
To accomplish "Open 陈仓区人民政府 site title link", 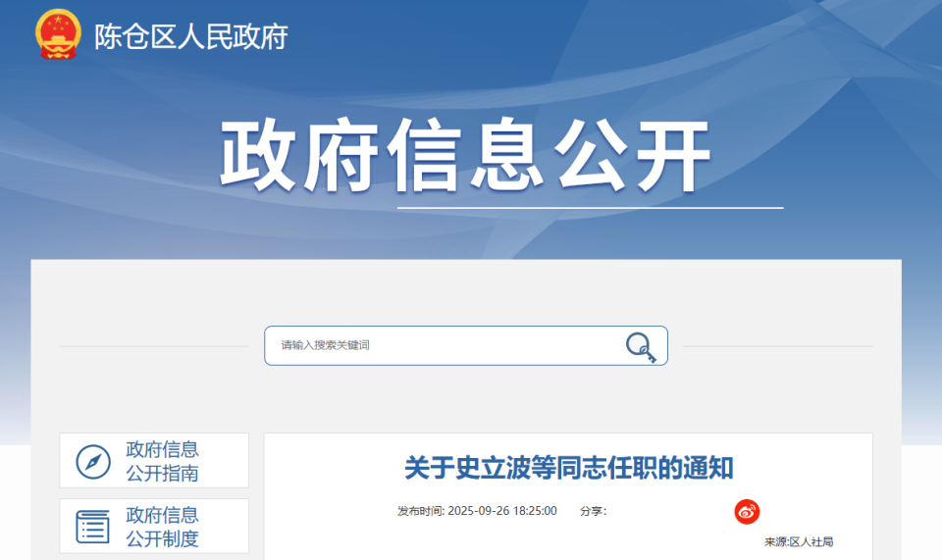I will click(x=191, y=36).
